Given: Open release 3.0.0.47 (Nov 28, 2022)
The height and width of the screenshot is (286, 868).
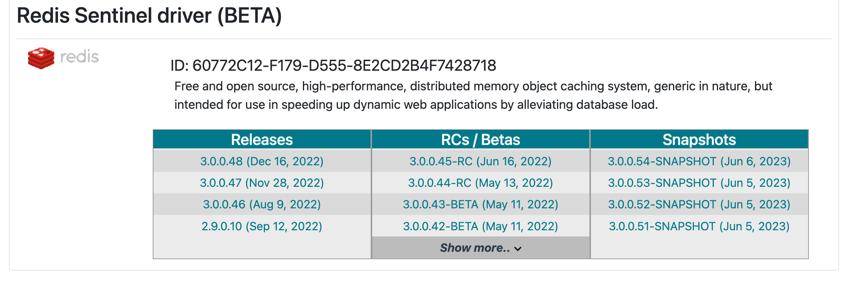Looking at the screenshot, I should pyautogui.click(x=262, y=183).
